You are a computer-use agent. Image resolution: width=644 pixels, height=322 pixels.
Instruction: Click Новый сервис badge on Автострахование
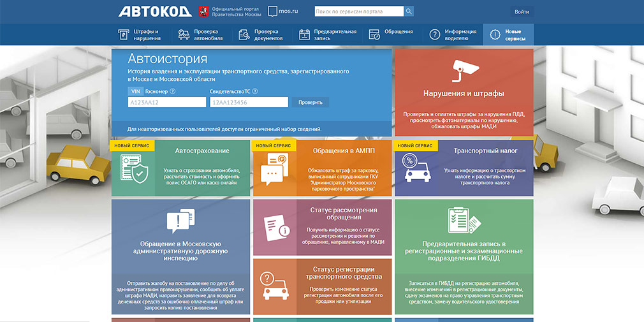133,146
